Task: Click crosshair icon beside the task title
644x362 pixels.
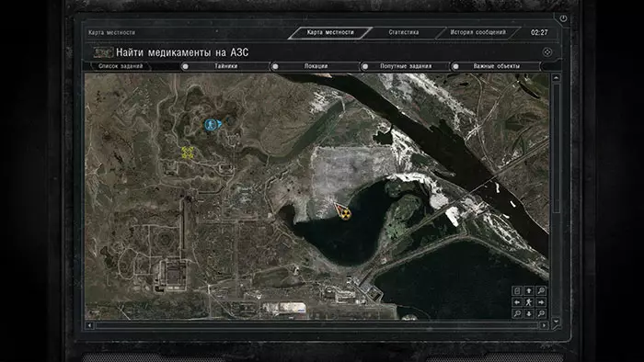Action: pos(547,52)
